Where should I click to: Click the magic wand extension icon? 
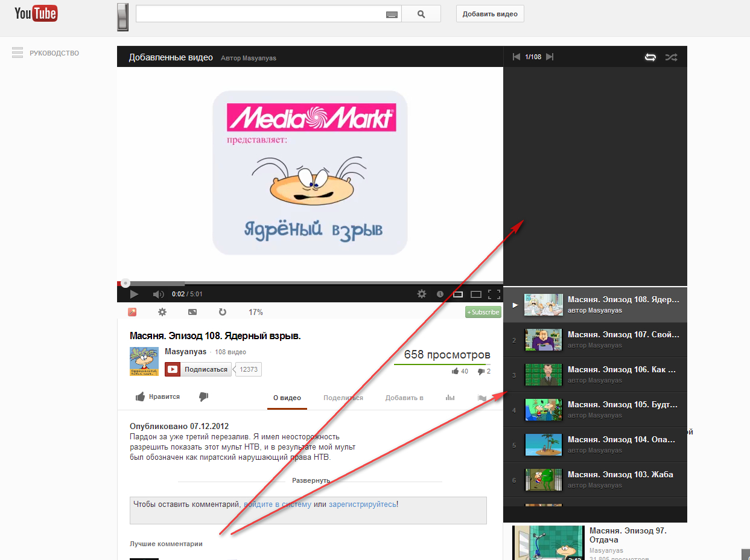132,312
